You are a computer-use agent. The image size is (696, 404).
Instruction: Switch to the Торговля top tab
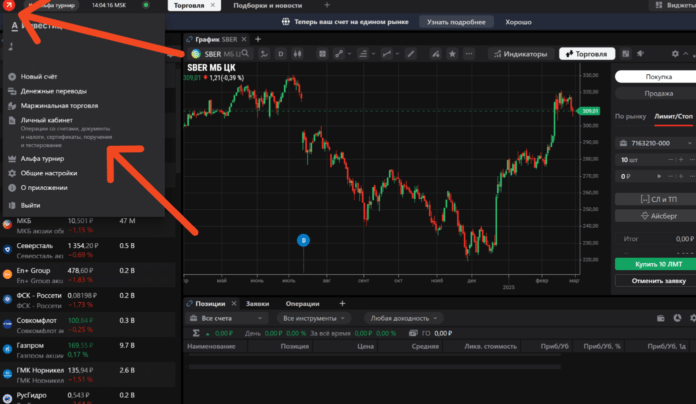[x=189, y=5]
